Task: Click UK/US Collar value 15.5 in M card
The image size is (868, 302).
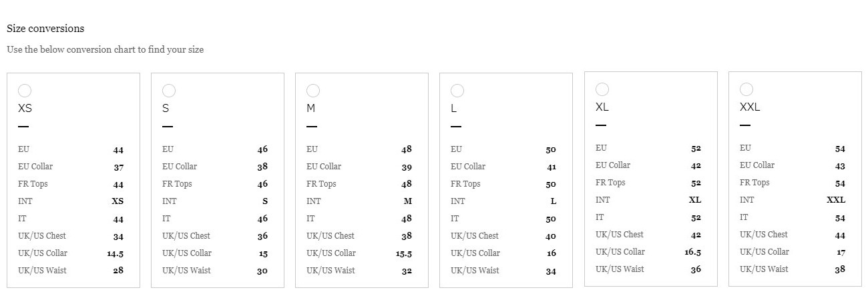Action: pos(404,253)
